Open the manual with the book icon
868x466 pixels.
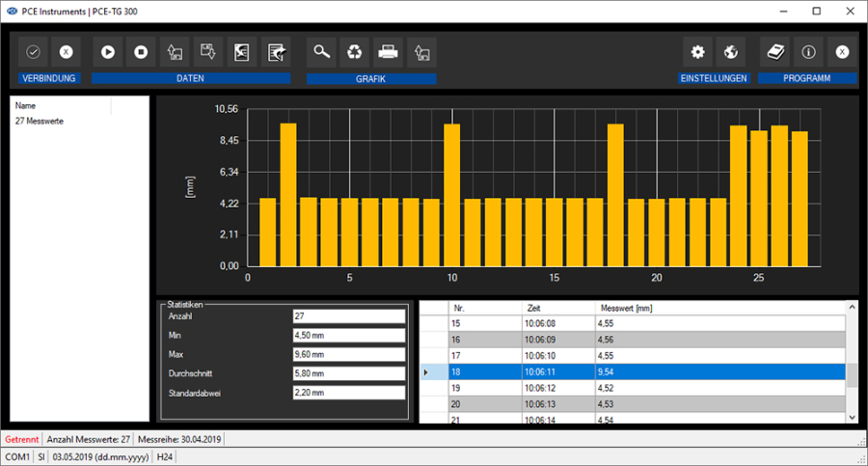774,52
